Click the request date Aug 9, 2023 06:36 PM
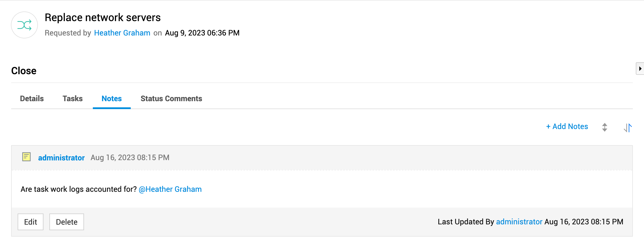 click(202, 33)
